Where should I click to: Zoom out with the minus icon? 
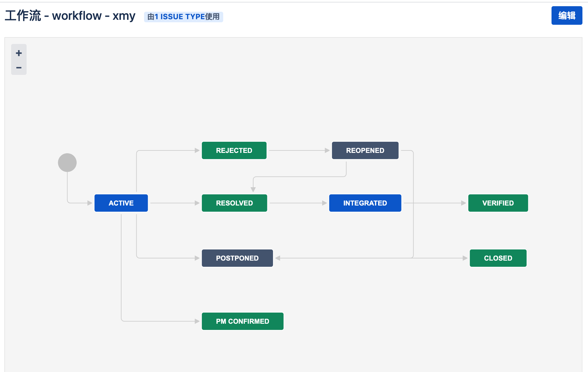click(19, 67)
